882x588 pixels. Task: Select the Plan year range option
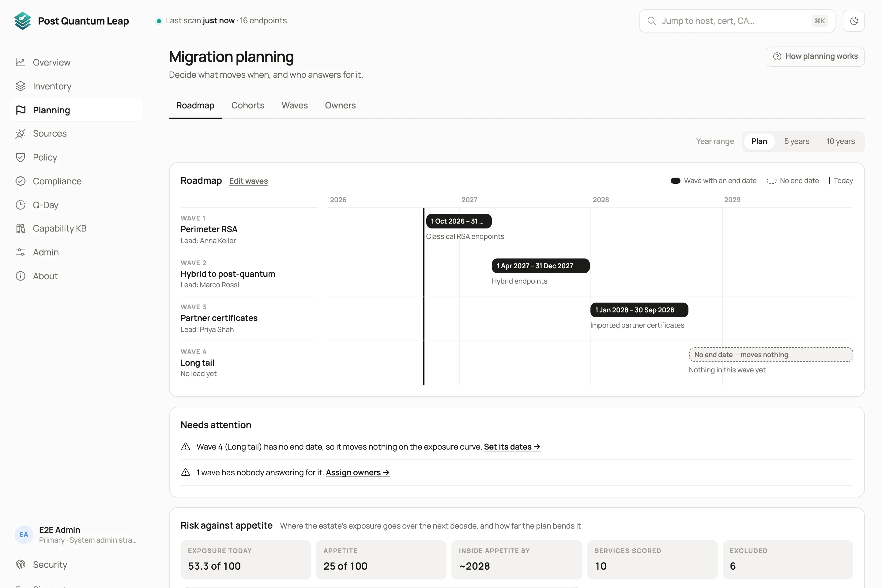[x=759, y=141]
